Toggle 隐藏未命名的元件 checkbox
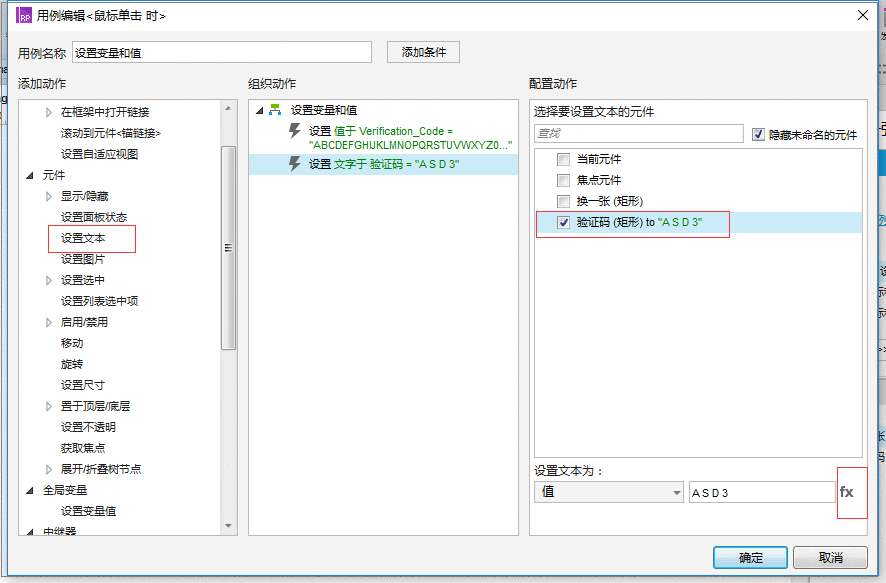 pyautogui.click(x=758, y=134)
